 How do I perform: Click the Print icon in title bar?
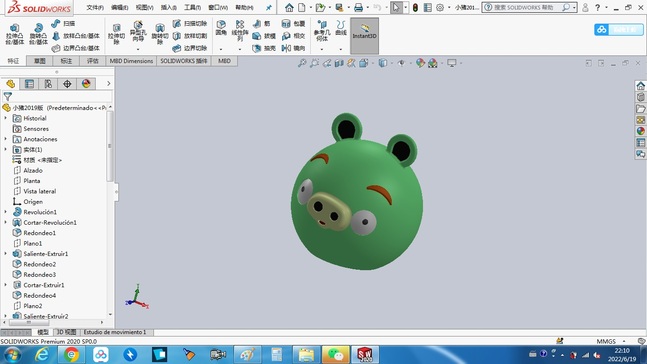pos(359,7)
